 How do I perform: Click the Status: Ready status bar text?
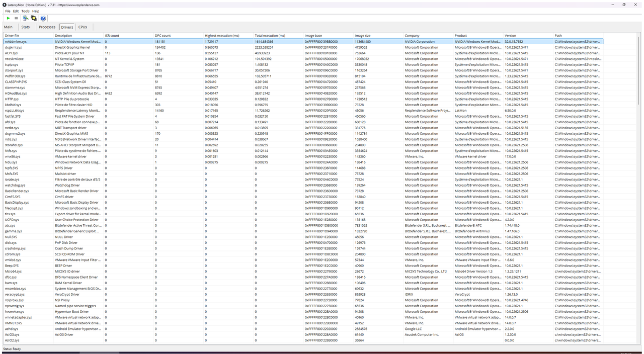[12, 348]
